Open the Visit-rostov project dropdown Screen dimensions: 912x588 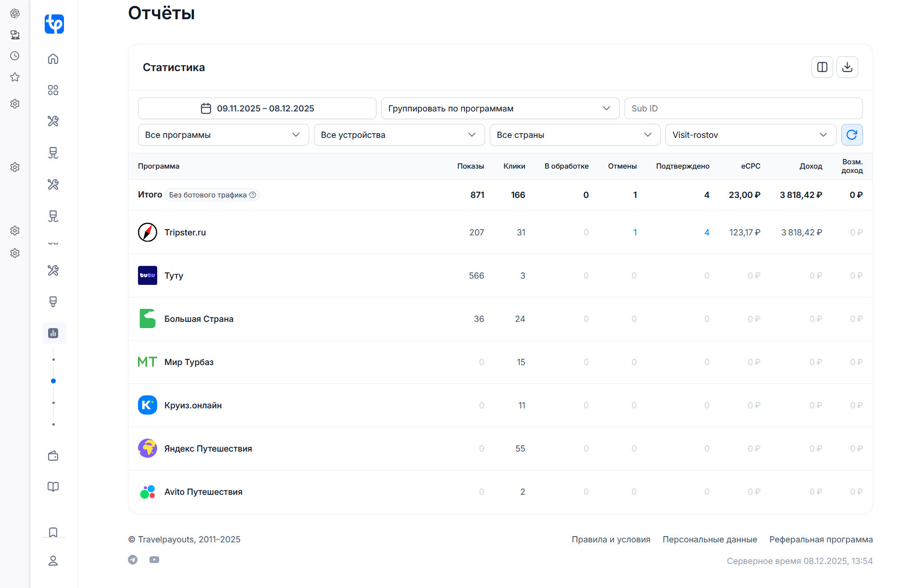tap(750, 135)
